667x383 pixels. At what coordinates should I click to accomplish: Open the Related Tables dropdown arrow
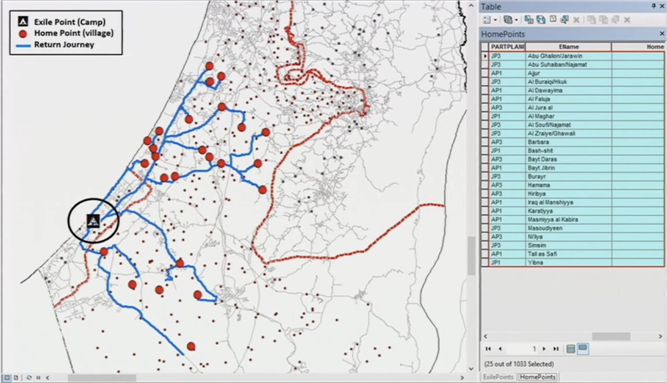(516, 20)
